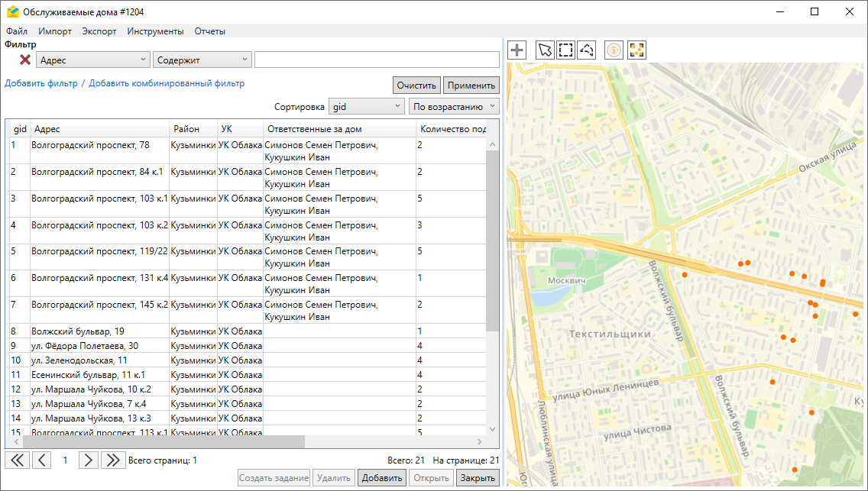
Task: Click the table's horizontal scrollbar thumb
Action: tap(164, 441)
